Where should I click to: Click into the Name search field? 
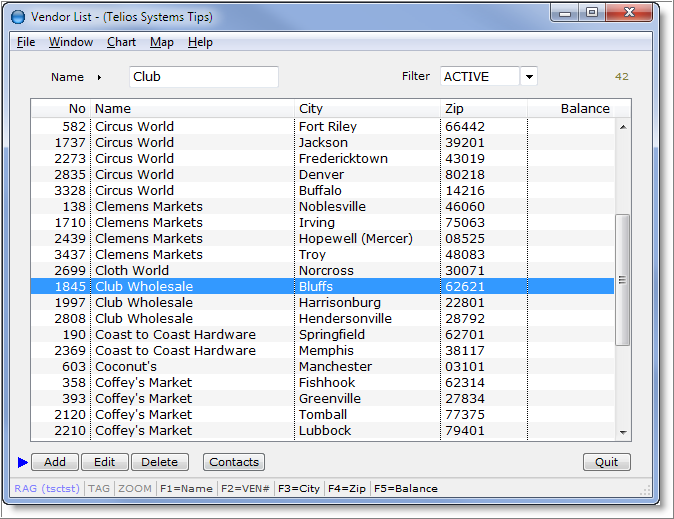tap(203, 77)
